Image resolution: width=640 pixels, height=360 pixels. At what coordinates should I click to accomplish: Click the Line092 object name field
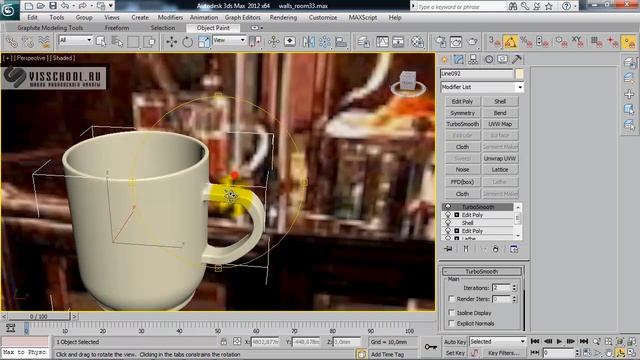coord(476,74)
